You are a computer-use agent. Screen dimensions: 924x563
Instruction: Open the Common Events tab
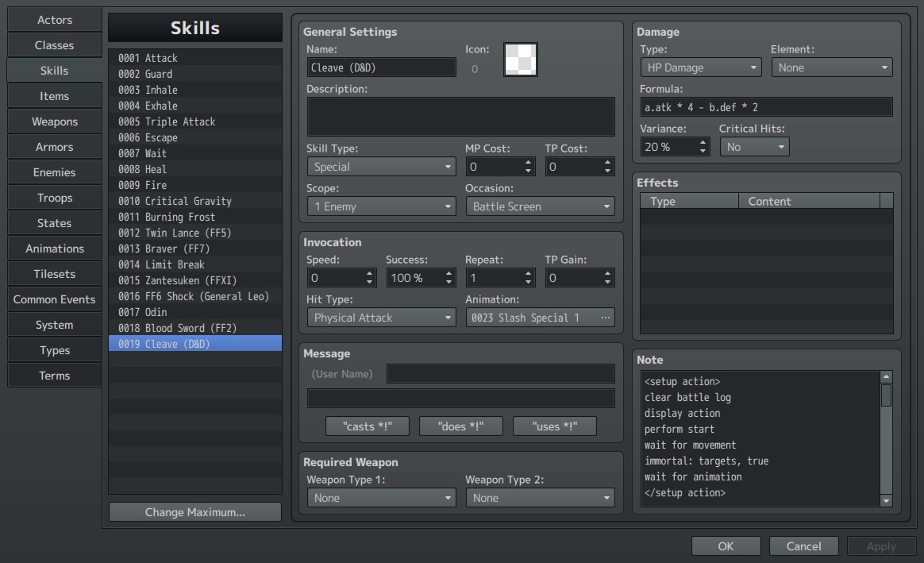point(54,299)
